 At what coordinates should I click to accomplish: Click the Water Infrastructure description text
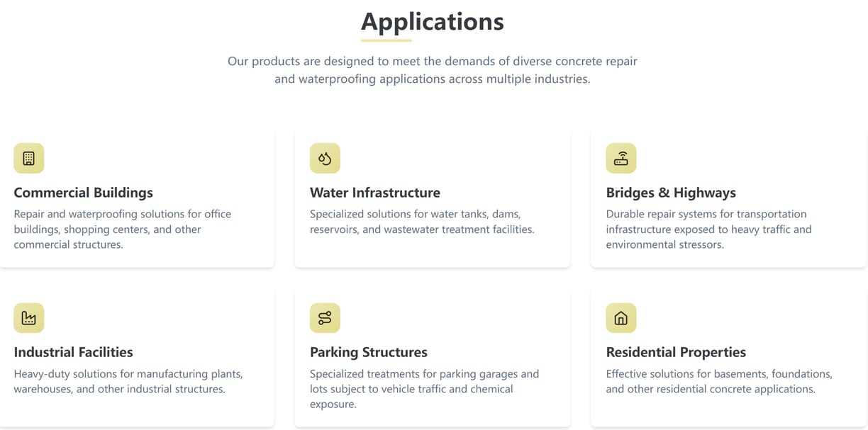pyautogui.click(x=422, y=222)
